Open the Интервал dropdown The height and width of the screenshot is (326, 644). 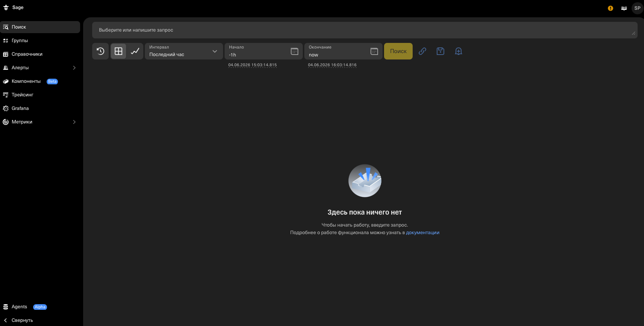[184, 51]
